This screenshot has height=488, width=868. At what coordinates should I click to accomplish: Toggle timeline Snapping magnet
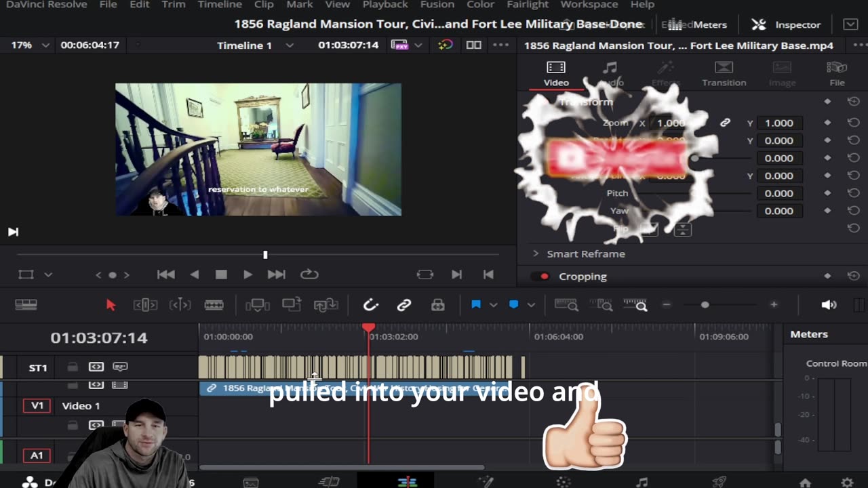click(x=370, y=305)
